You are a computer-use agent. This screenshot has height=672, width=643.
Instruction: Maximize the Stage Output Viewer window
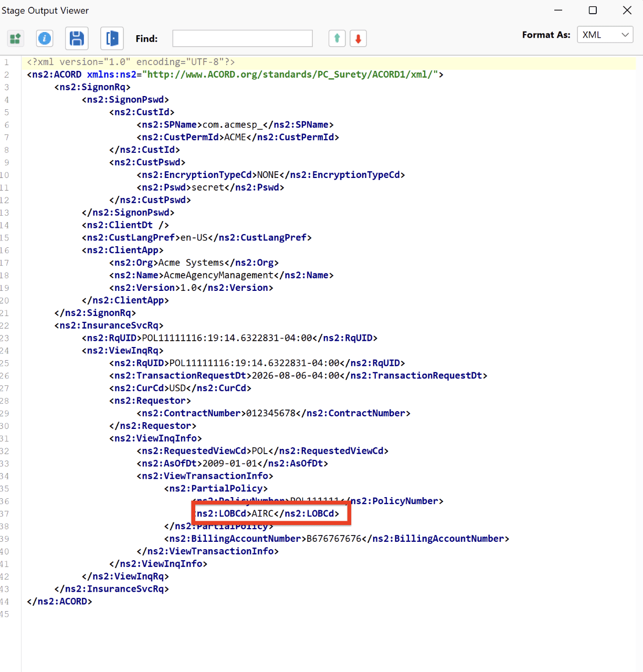(593, 10)
